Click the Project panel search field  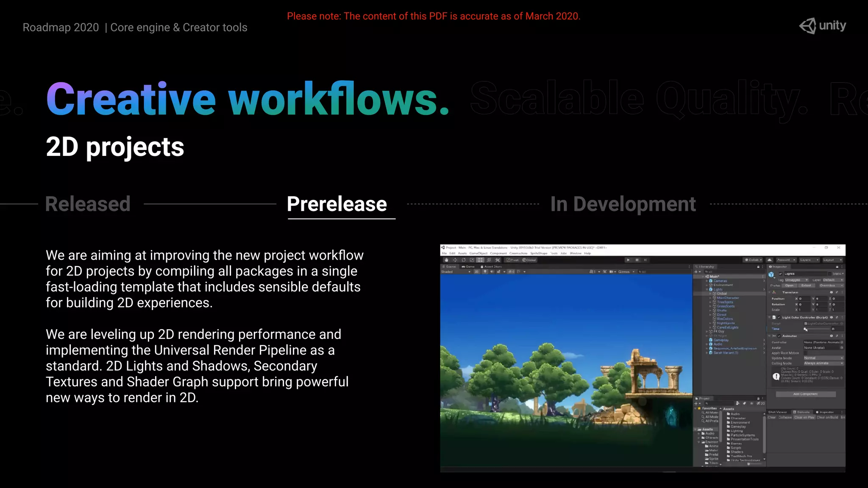tap(719, 404)
